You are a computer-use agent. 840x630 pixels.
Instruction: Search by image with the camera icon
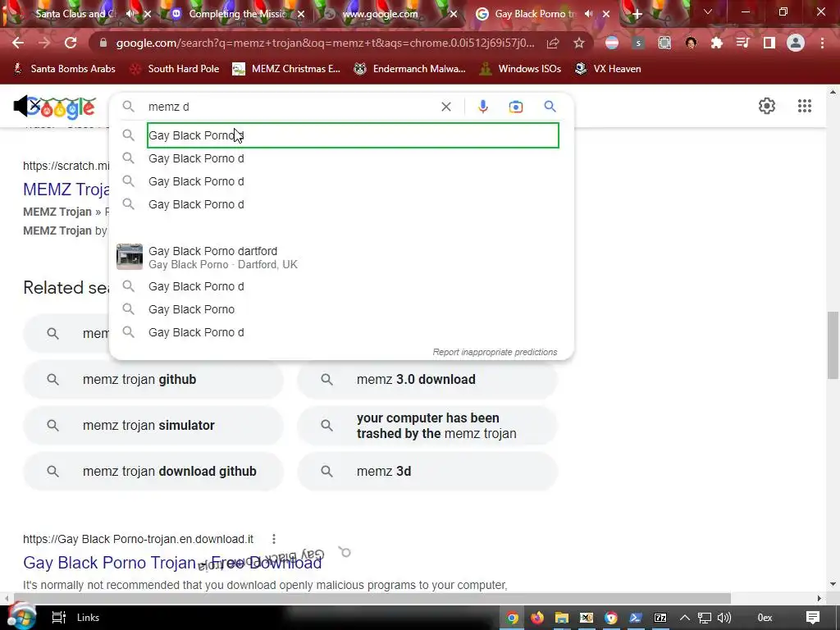pos(515,107)
